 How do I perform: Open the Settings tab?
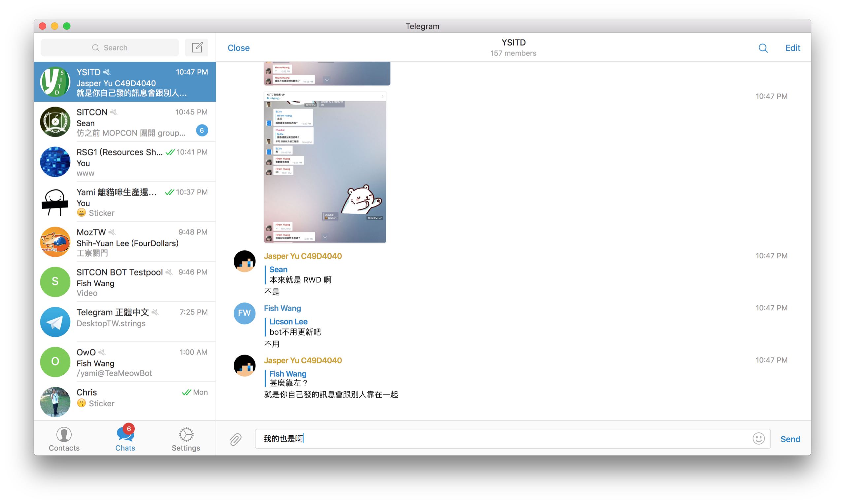pos(186,439)
